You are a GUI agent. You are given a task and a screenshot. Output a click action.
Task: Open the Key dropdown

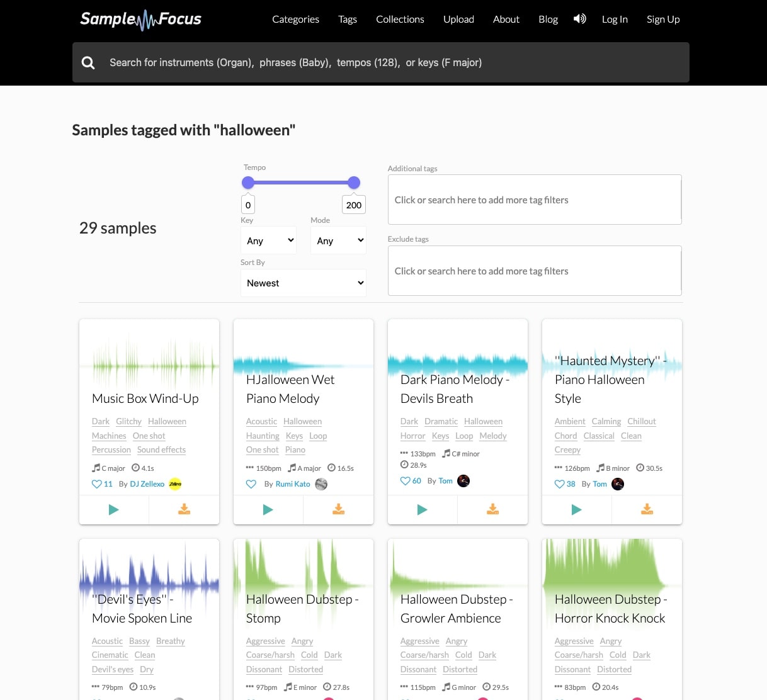tap(269, 240)
